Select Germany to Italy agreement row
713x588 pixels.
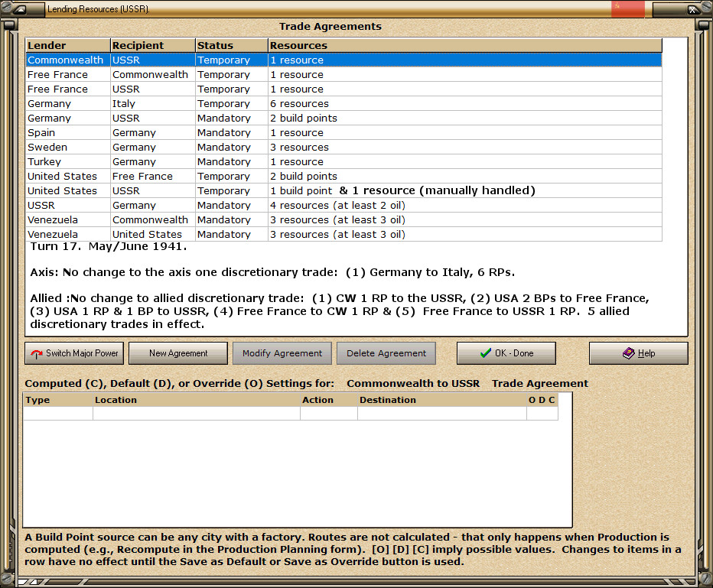pos(343,103)
